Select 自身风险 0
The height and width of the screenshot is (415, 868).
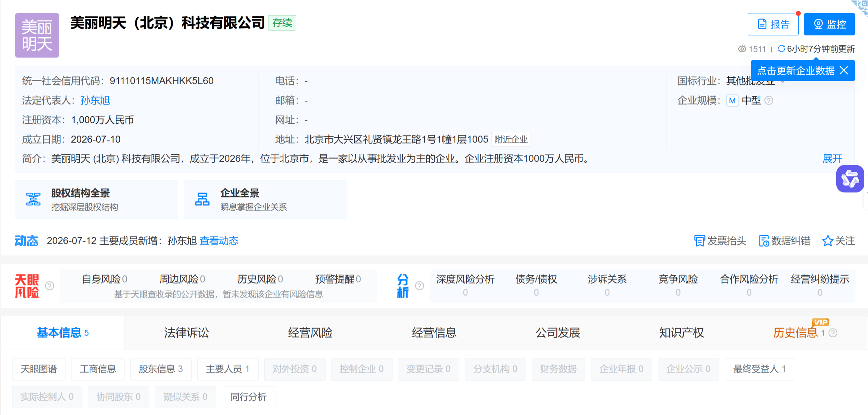(x=104, y=279)
